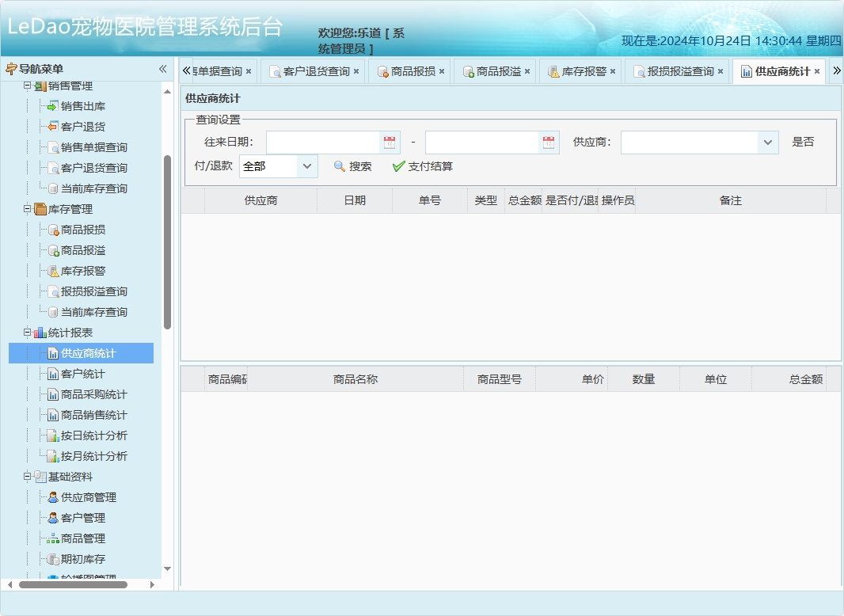Viewport: 844px width, 616px height.
Task: Open the calendar picker for the second date field
Action: (x=547, y=142)
